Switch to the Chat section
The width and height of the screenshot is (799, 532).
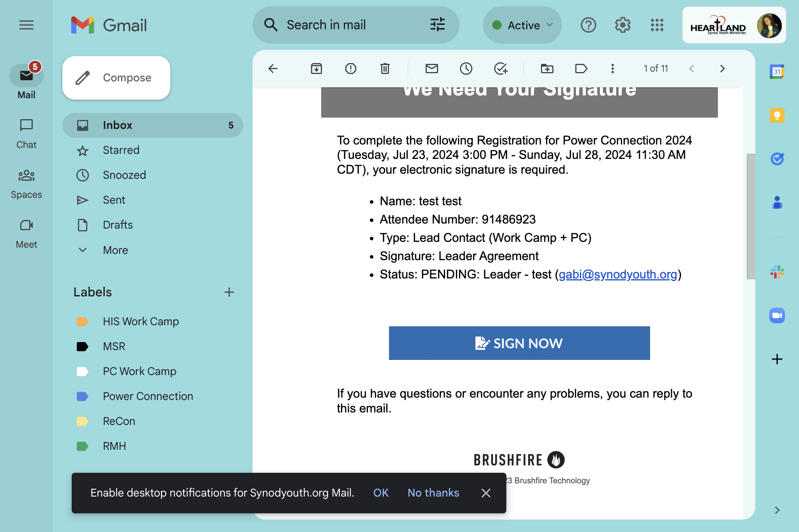[27, 134]
